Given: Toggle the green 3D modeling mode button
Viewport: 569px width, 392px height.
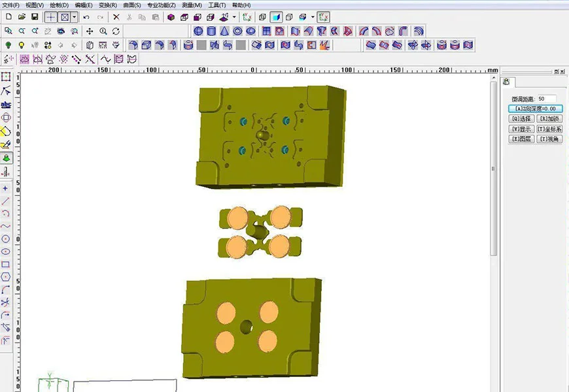Looking at the screenshot, I should click(x=6, y=158).
